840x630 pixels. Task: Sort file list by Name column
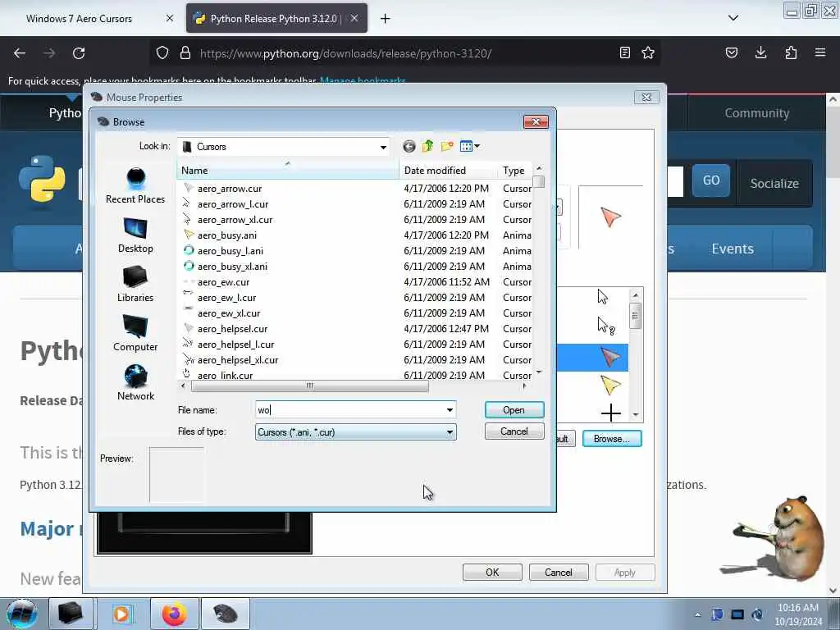click(x=288, y=171)
